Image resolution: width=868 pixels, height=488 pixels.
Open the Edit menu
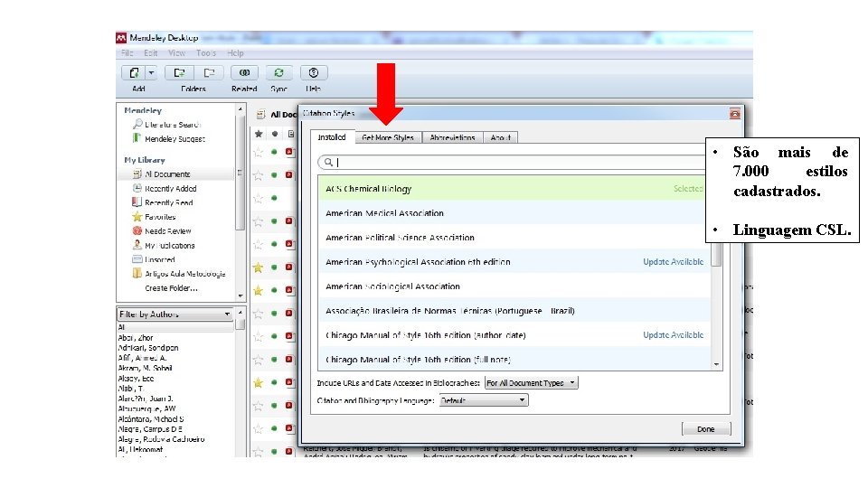[x=151, y=53]
